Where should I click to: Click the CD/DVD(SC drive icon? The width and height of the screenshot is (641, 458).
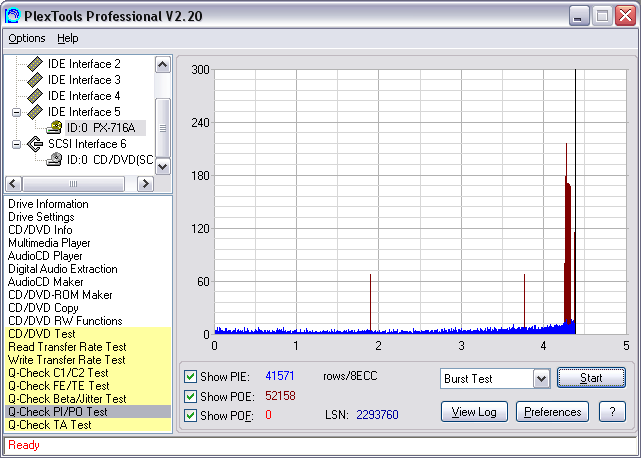click(54, 160)
